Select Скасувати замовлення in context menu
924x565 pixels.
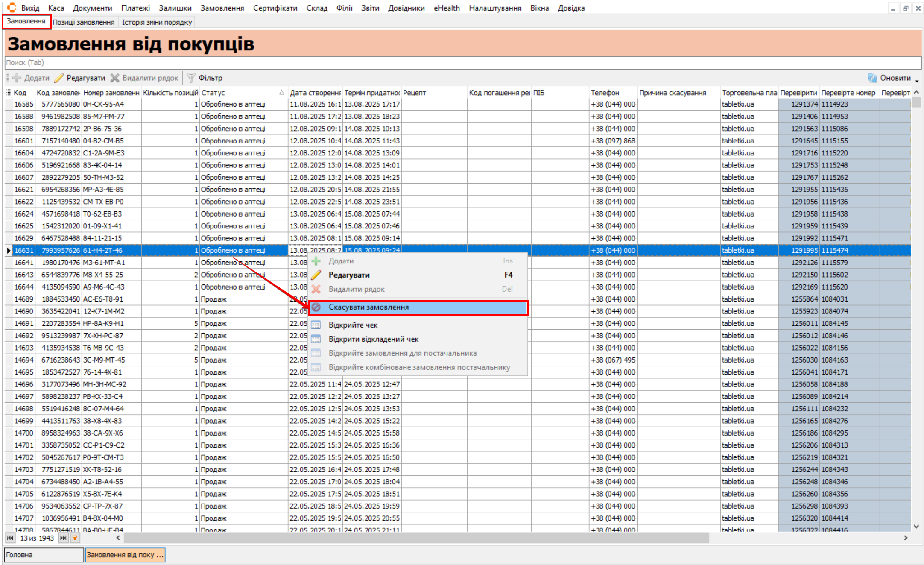point(368,307)
